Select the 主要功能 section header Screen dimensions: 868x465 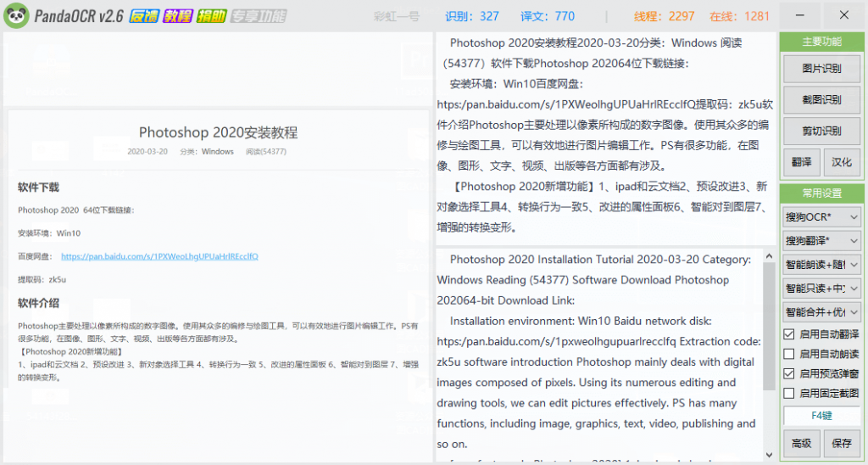tap(821, 42)
